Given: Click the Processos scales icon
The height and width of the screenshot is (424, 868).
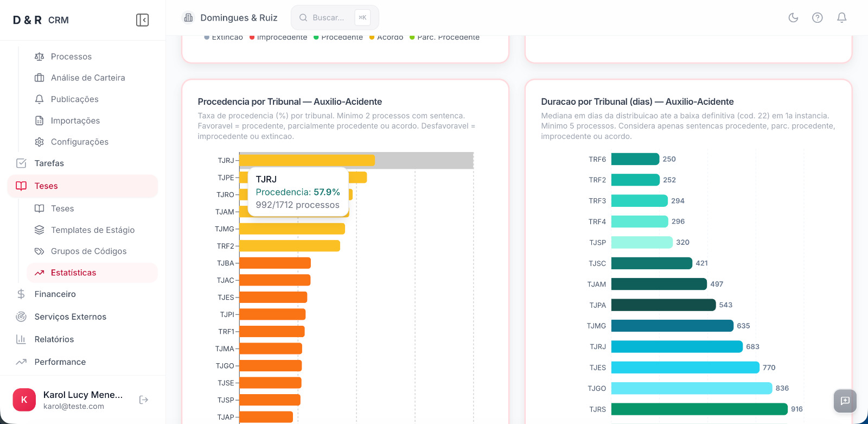Looking at the screenshot, I should 39,56.
